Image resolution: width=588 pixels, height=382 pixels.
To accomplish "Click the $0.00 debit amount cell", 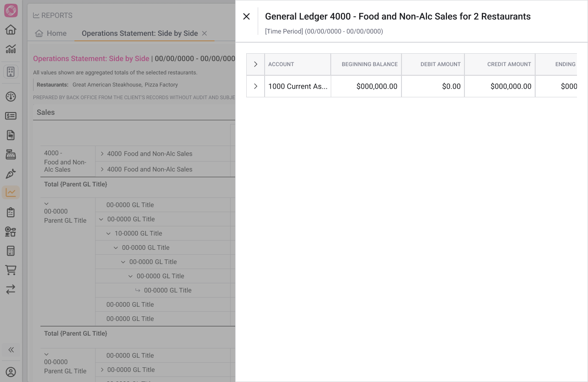I will coord(433,86).
